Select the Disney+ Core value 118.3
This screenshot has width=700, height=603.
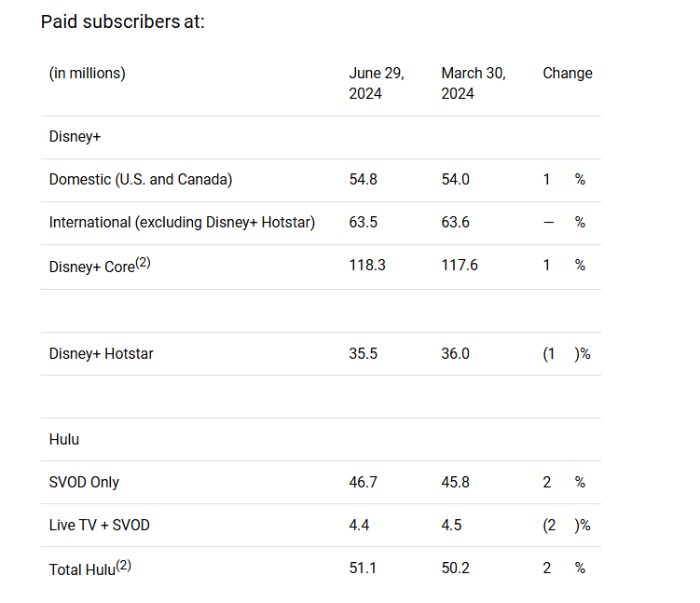(x=366, y=266)
